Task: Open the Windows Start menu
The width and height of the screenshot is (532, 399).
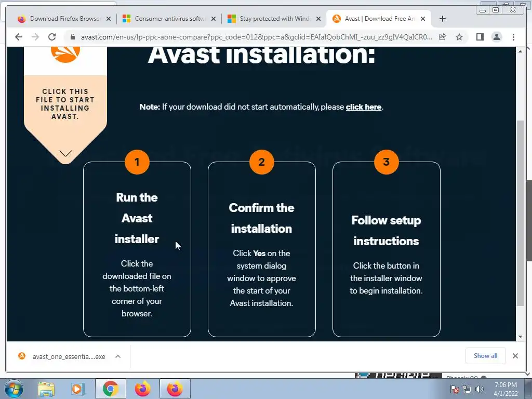Action: click(x=14, y=389)
